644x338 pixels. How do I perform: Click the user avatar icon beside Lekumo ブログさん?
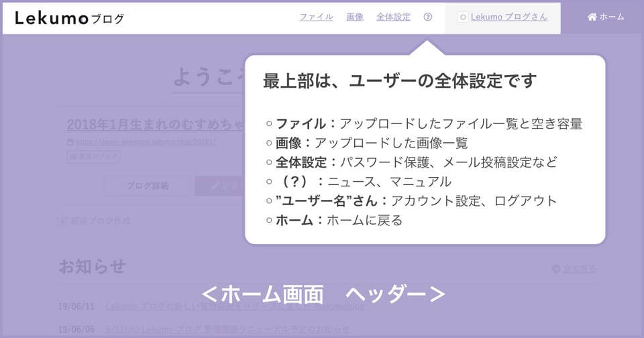pos(463,17)
